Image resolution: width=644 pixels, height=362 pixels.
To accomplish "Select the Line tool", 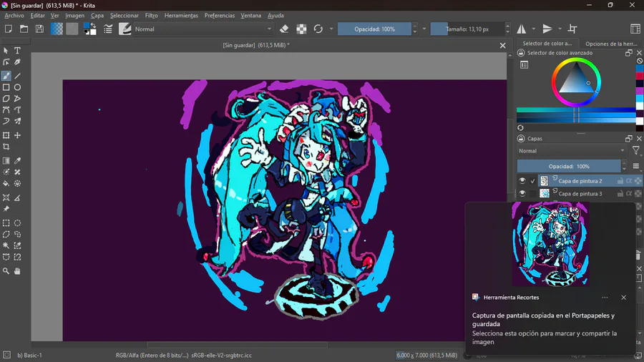I will click(x=17, y=76).
